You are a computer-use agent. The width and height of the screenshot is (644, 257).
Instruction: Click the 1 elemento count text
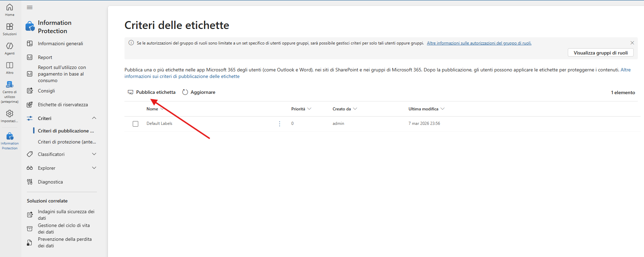(623, 92)
